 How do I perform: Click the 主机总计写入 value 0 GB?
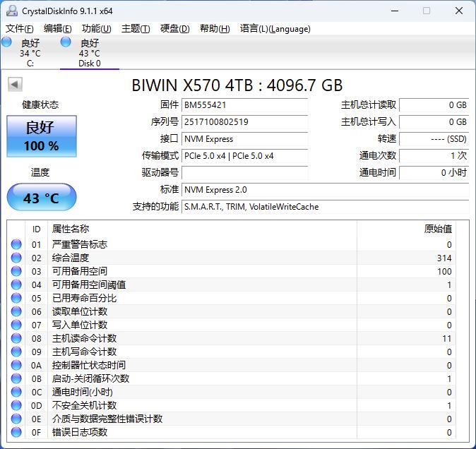pyautogui.click(x=434, y=122)
